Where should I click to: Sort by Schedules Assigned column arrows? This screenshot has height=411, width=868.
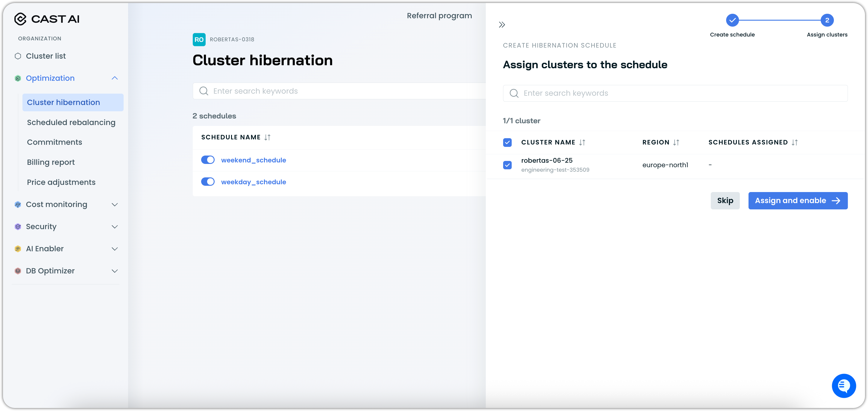click(795, 142)
